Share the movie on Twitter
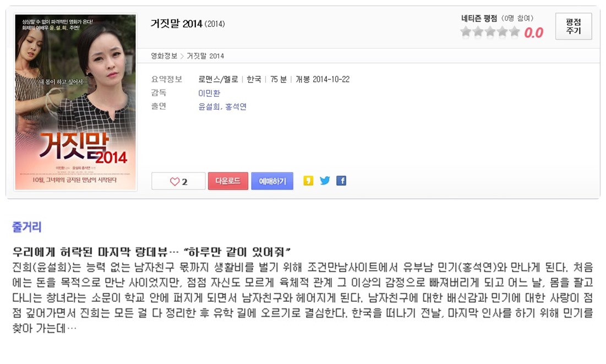The image size is (606, 364). [325, 181]
